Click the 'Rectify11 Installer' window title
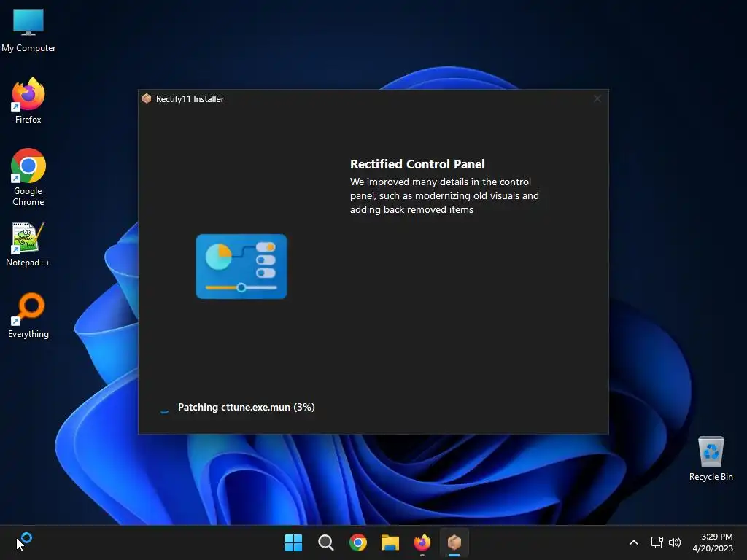This screenshot has height=560, width=747. pyautogui.click(x=190, y=99)
